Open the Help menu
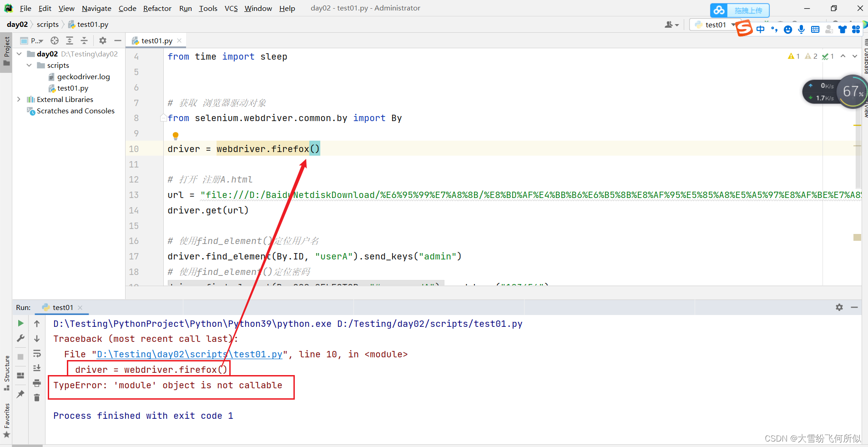This screenshot has height=447, width=868. (x=287, y=8)
